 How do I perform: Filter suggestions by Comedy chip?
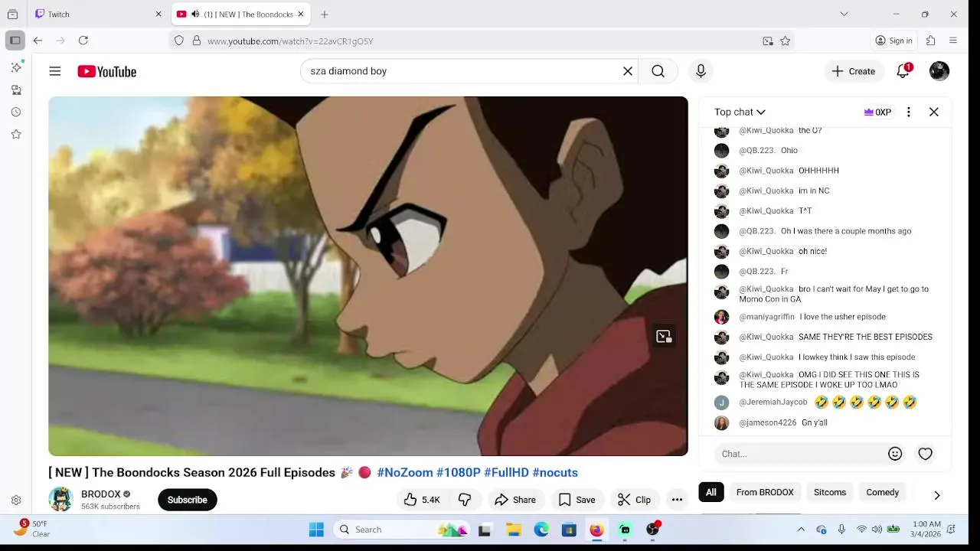[883, 492]
